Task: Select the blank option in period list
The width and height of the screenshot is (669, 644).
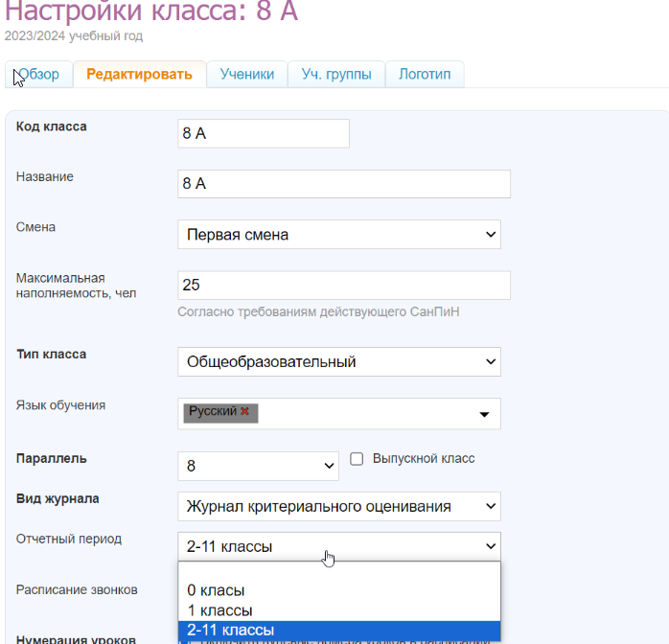Action: (x=339, y=572)
